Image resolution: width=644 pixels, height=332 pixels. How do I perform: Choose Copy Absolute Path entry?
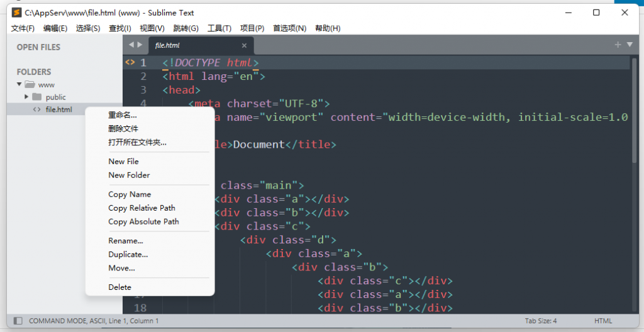coord(143,221)
